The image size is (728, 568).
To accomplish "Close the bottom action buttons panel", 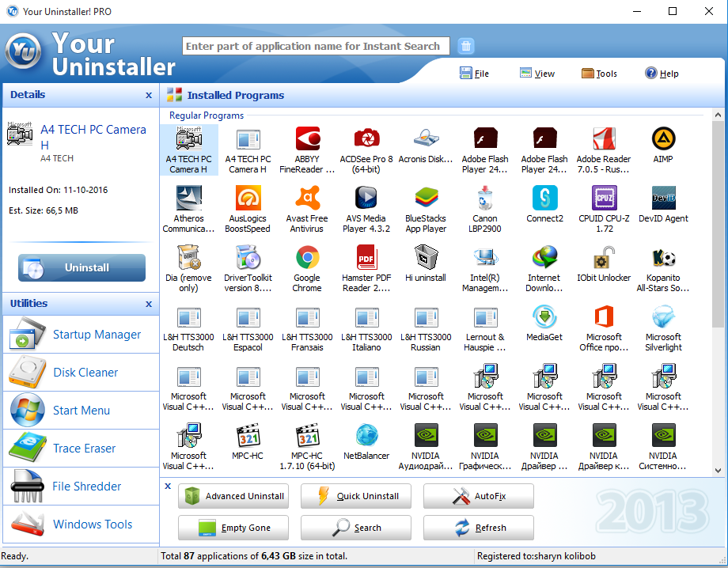I will coord(168,486).
